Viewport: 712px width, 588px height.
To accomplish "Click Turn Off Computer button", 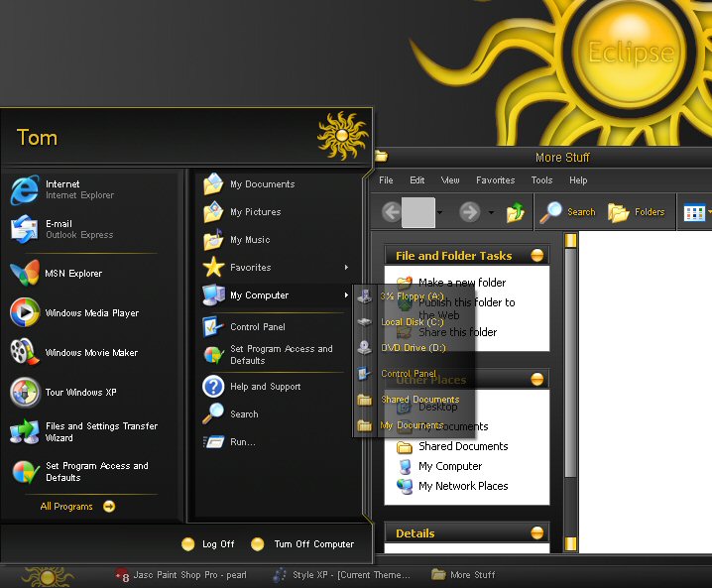I will pos(302,544).
